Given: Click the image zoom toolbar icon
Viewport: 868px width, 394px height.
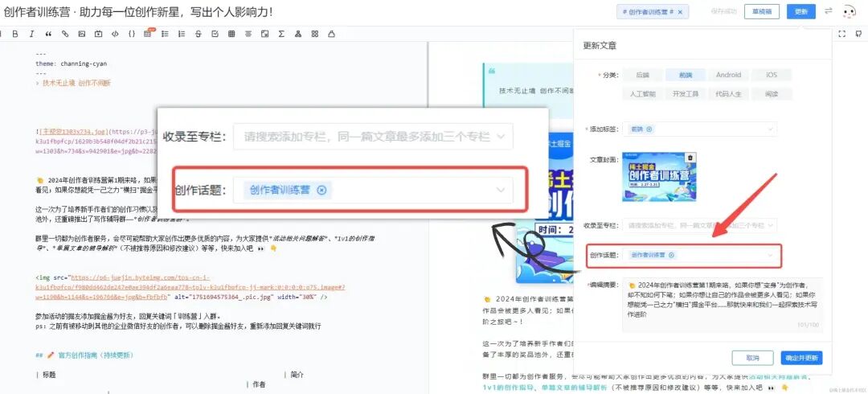Looking at the screenshot, I should (264, 35).
